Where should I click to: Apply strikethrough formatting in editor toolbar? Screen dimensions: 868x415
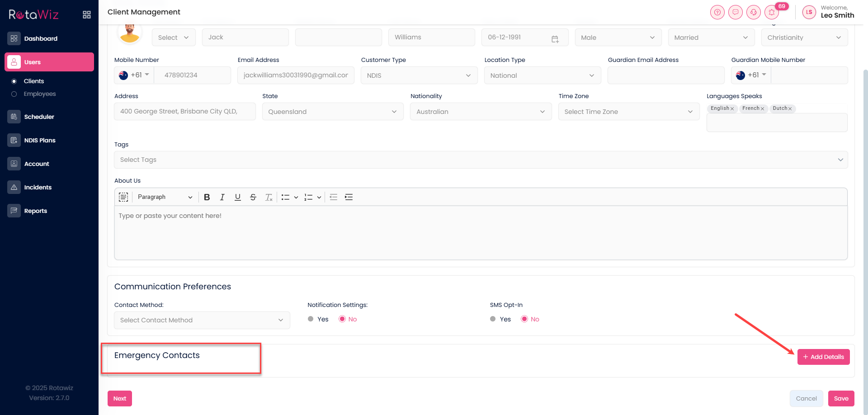[x=253, y=197]
